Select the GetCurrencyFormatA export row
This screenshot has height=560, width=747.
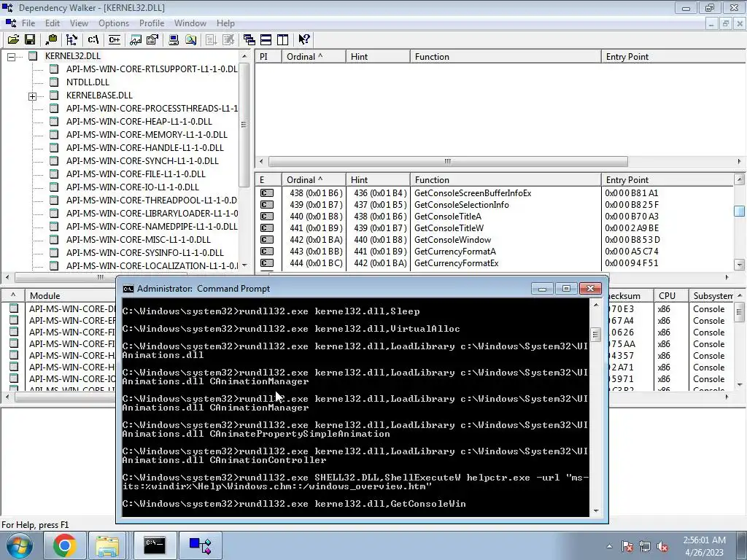coord(495,252)
